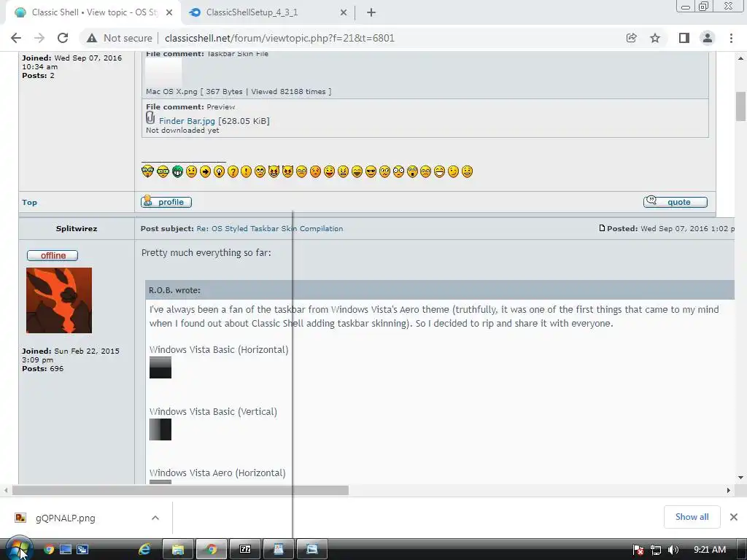Screen dimensions: 747x560
Task: Click Splitwirez's orange avatar image
Action: (59, 300)
